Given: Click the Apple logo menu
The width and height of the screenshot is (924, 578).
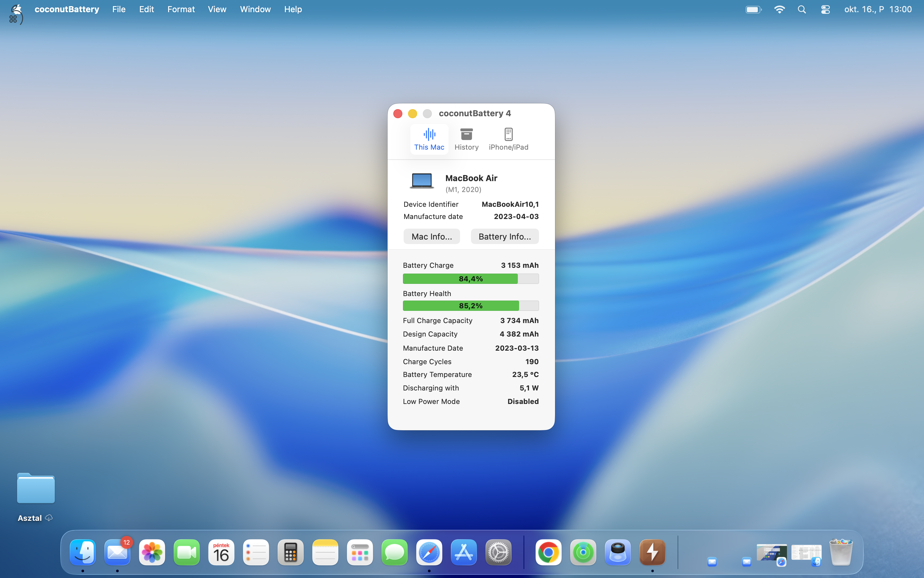Looking at the screenshot, I should (16, 9).
